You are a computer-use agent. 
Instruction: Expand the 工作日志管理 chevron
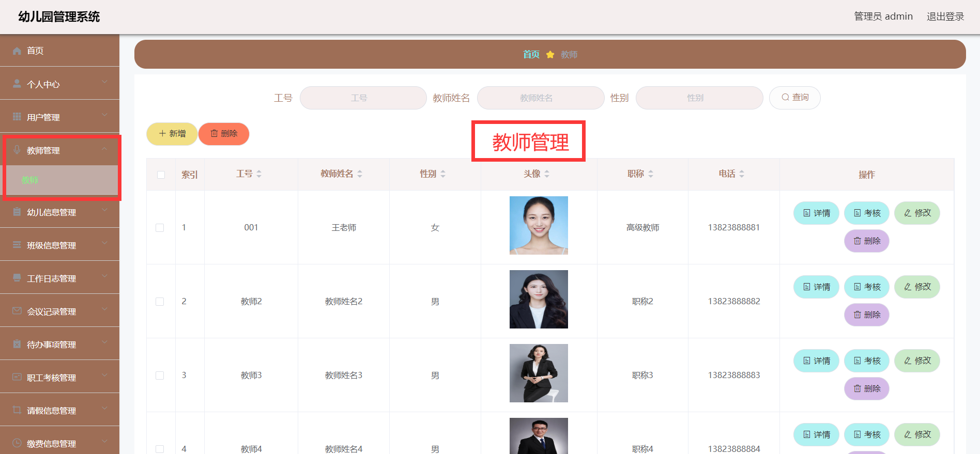pyautogui.click(x=105, y=276)
